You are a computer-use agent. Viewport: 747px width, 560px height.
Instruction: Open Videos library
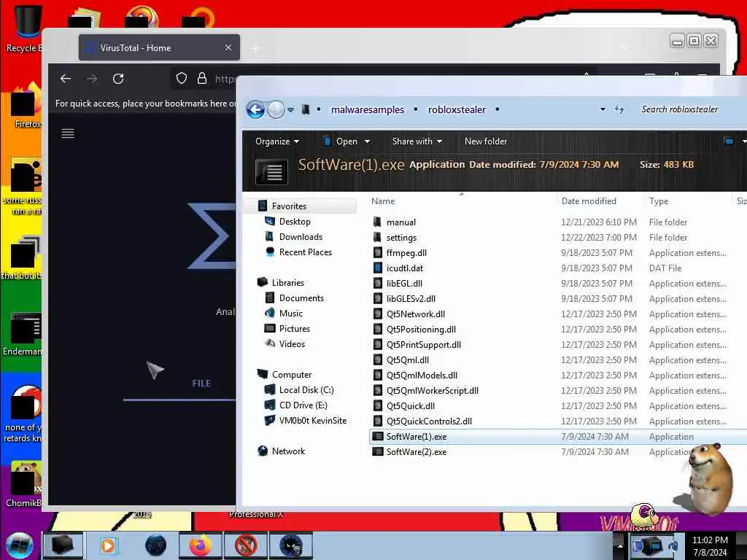(292, 344)
